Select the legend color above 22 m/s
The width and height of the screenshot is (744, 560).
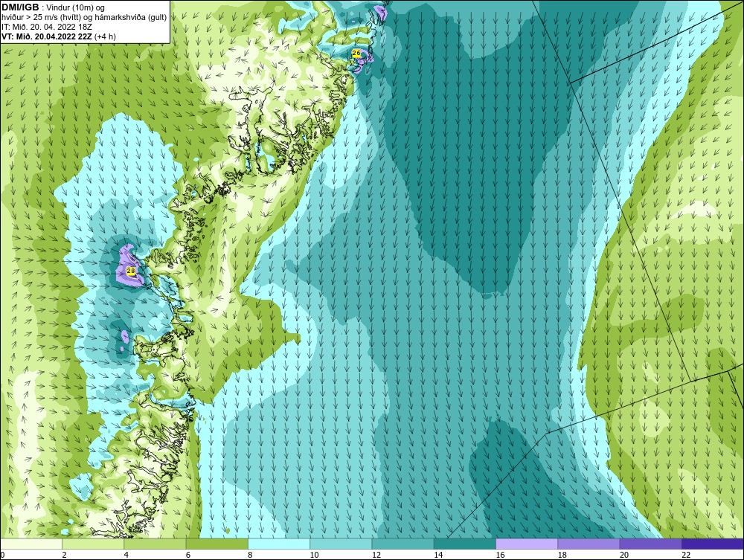(713, 544)
